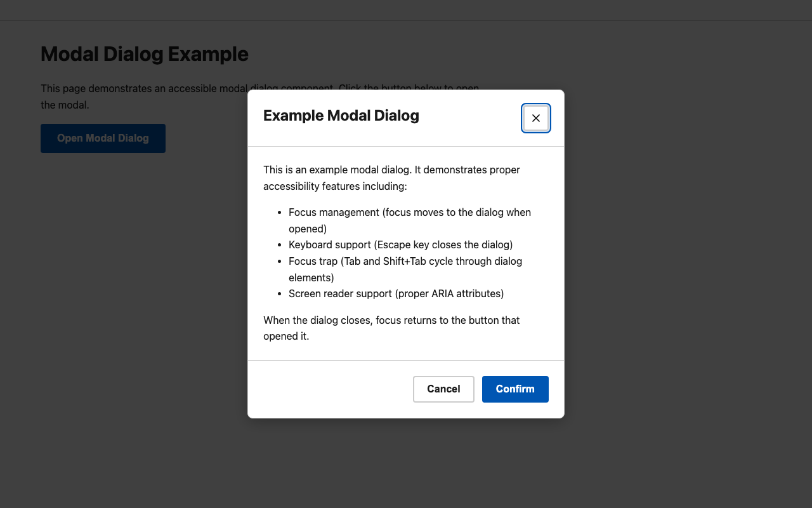The image size is (812, 508).
Task: Click the Modal Dialog Example page heading
Action: click(x=144, y=54)
